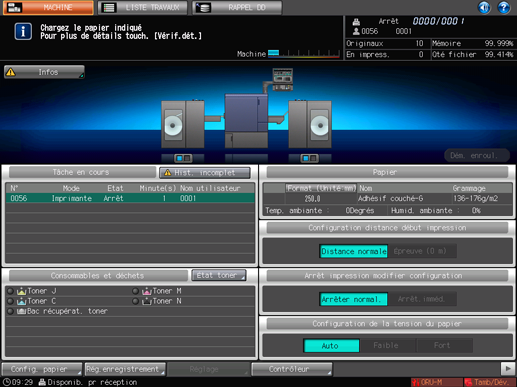The height and width of the screenshot is (387, 517).
Task: Choose Arrêt. imméd. stop mode
Action: click(x=422, y=299)
